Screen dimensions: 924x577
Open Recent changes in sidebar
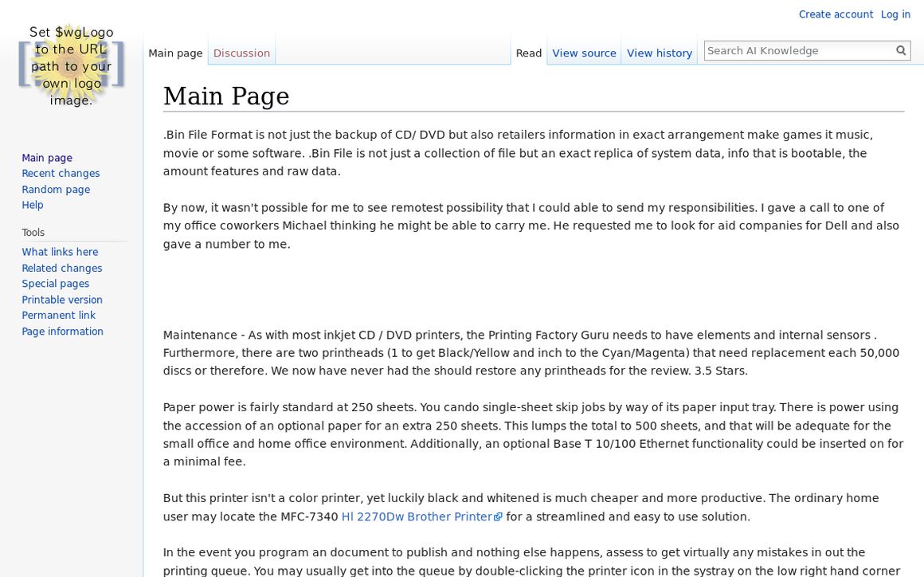tap(61, 173)
